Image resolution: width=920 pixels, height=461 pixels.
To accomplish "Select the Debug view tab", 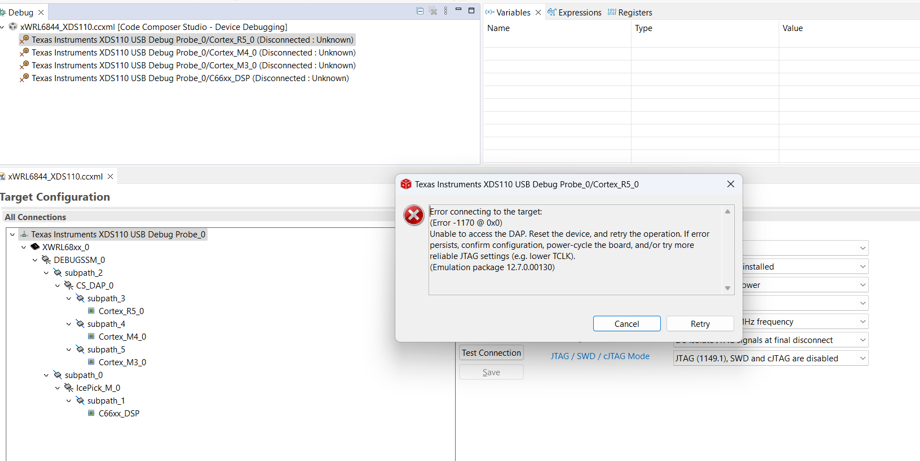I will 19,12.
